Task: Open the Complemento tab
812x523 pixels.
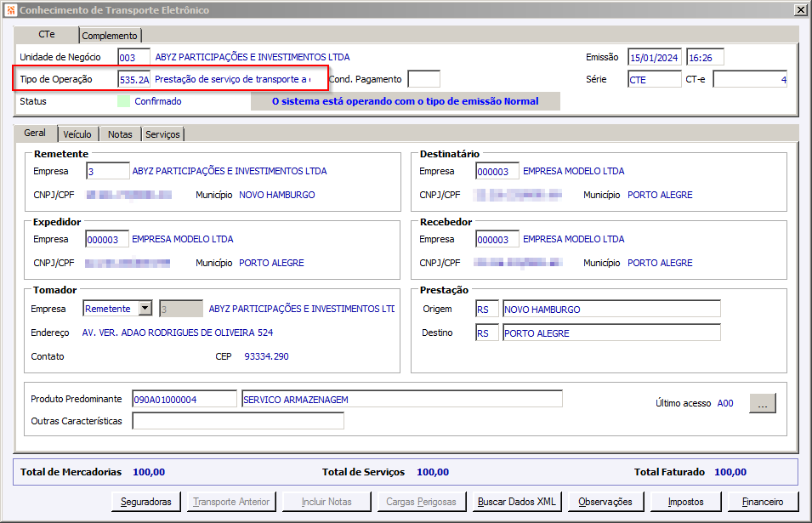Action: point(110,36)
